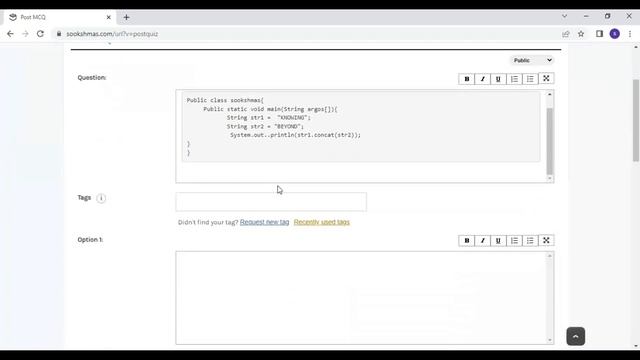Click the scroll-to-top arrow button
Screen dimensions: 640x360
pos(576,336)
